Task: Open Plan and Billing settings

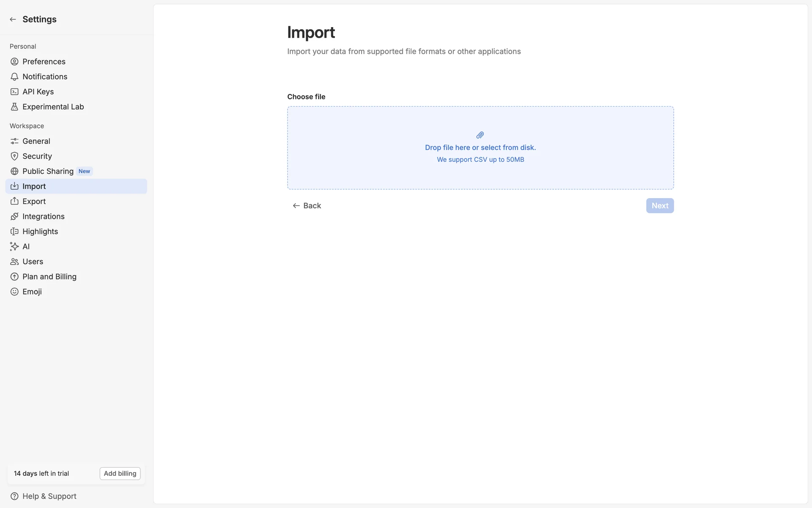Action: (49, 277)
